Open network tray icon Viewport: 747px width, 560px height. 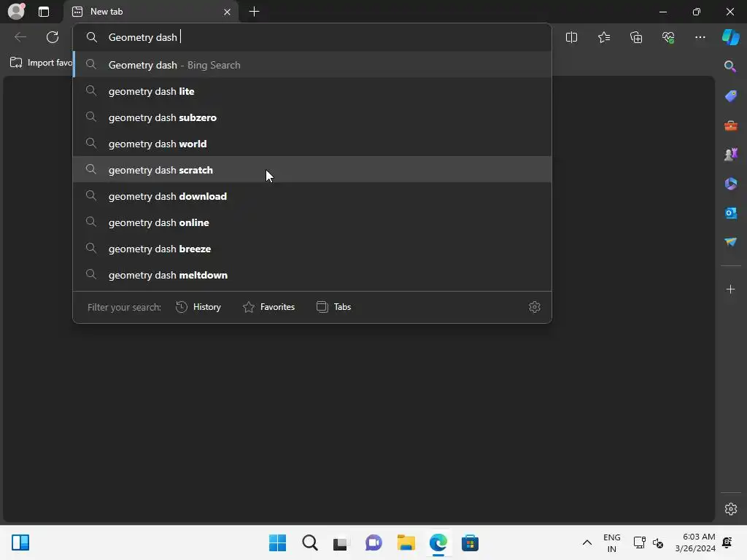click(639, 542)
